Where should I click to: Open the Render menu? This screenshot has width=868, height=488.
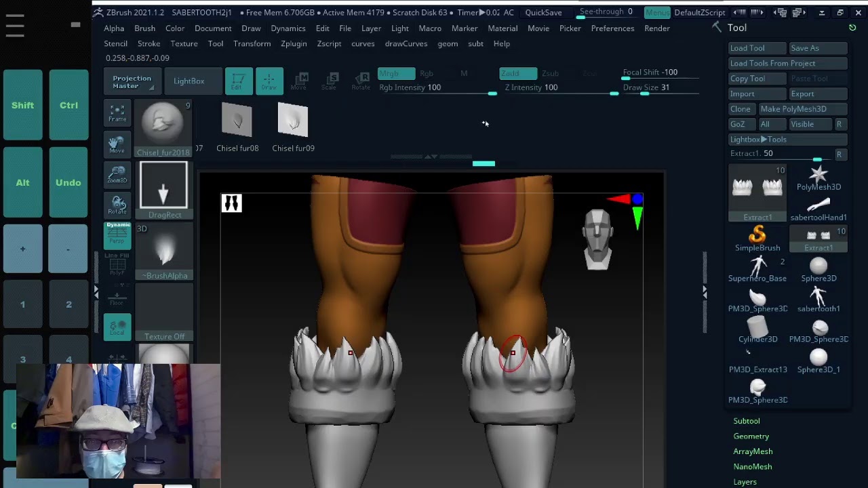(x=657, y=28)
